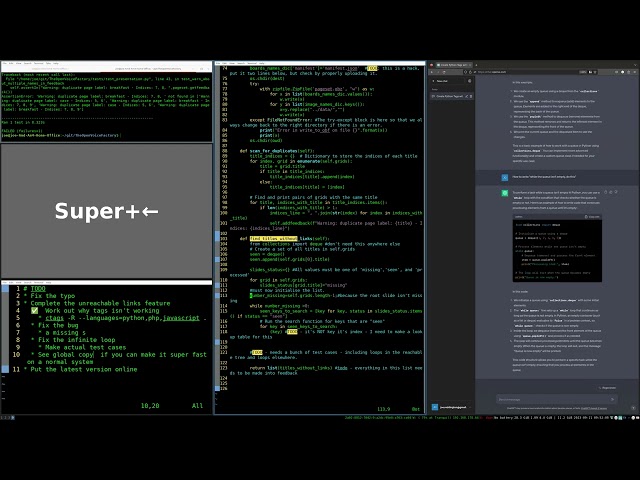This screenshot has width=640, height=480.
Task: Click the 'Make actual test cases' TODO line
Action: (x=82, y=347)
